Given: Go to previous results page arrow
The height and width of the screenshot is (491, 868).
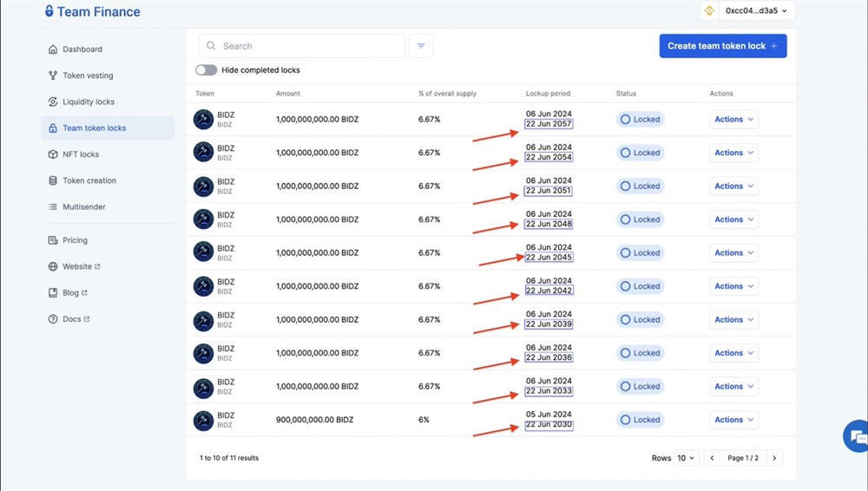Looking at the screenshot, I should pos(712,458).
